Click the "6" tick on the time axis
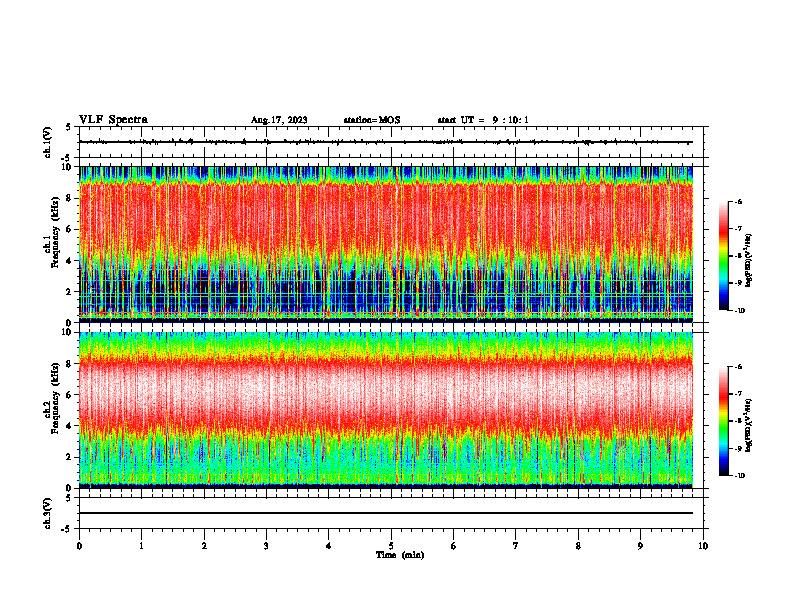Image resolution: width=792 pixels, height=612 pixels. (x=454, y=546)
